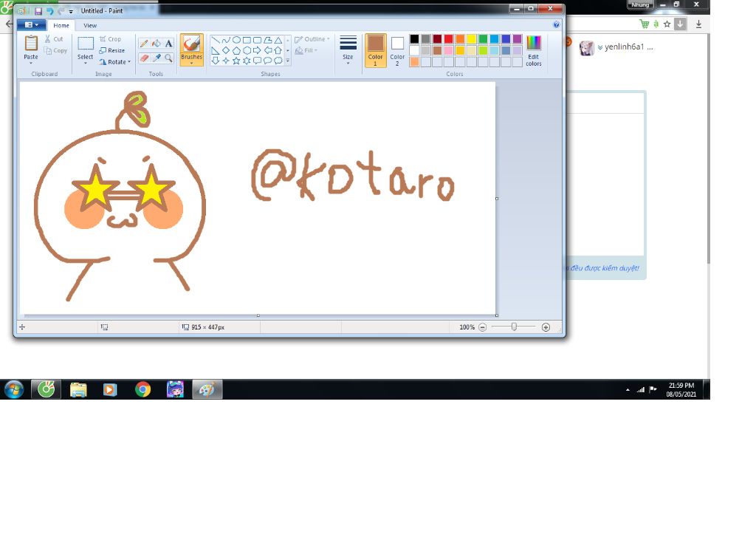Pick the red color swatch
The width and height of the screenshot is (756, 537).
tap(449, 39)
